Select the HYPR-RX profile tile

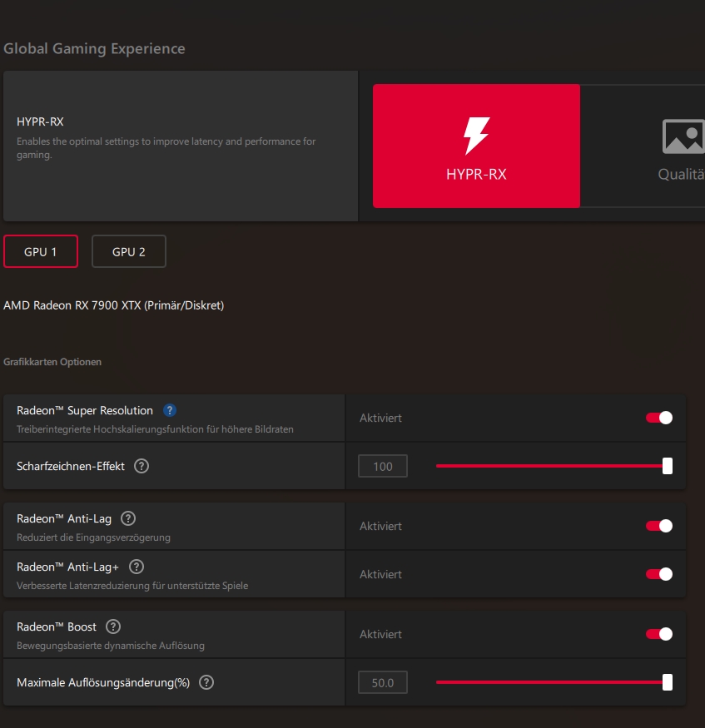[476, 146]
